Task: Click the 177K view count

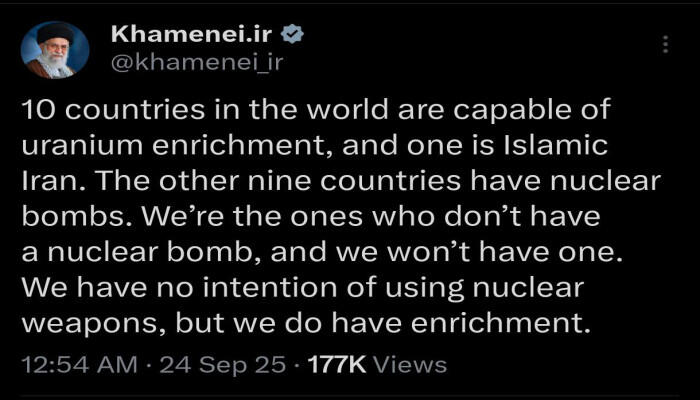Action: click(x=337, y=365)
